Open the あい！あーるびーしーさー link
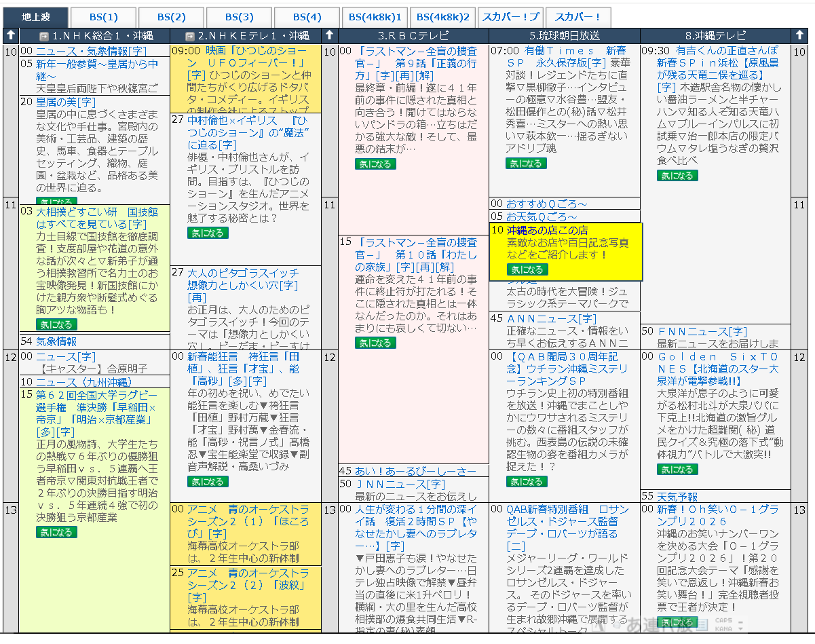 coord(415,471)
